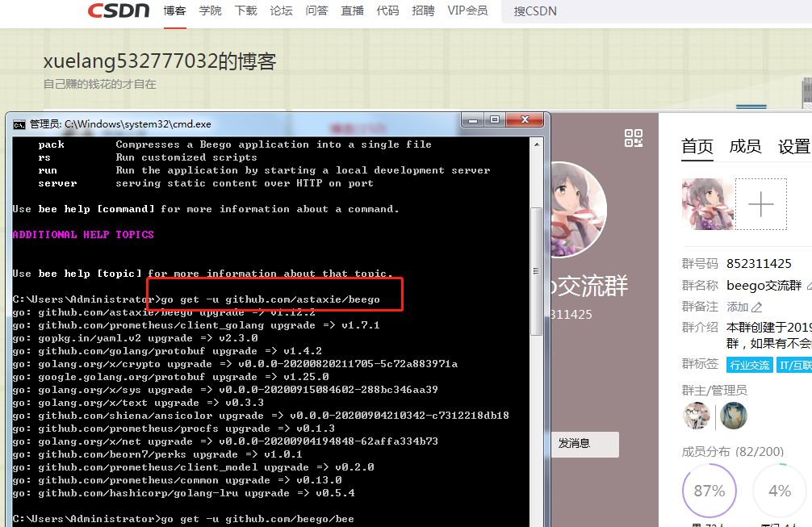Click cmd scrollbar up arrow
Image resolution: width=812 pixels, height=527 pixels.
point(537,144)
